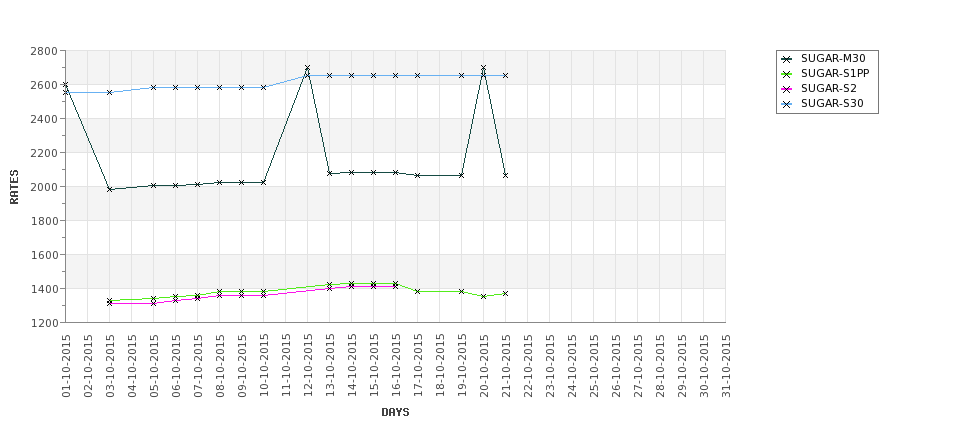The width and height of the screenshot is (975, 429).
Task: Click the 20-10-2015 date label
Action: pyautogui.click(x=484, y=366)
